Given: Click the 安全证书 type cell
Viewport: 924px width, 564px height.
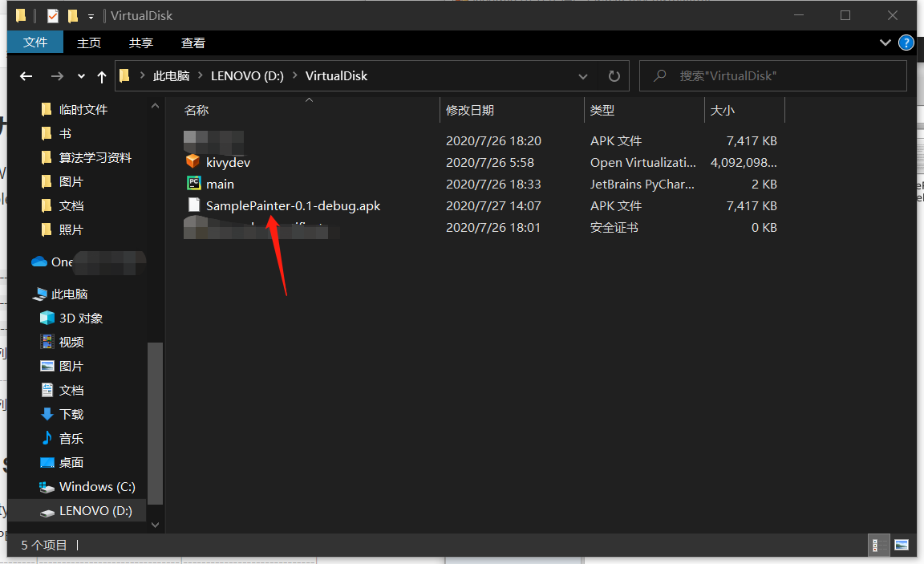Looking at the screenshot, I should [614, 228].
